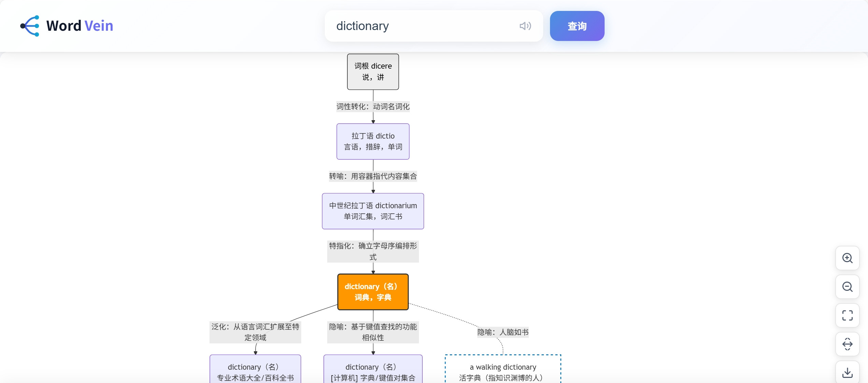868x383 pixels.
Task: Click the 词性转化：动词名词化 edge label
Action: pyautogui.click(x=373, y=107)
